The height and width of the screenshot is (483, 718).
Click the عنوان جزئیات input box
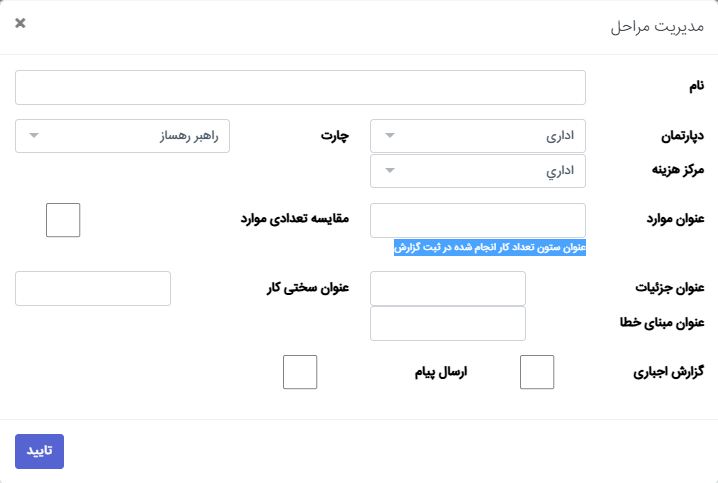tap(448, 288)
